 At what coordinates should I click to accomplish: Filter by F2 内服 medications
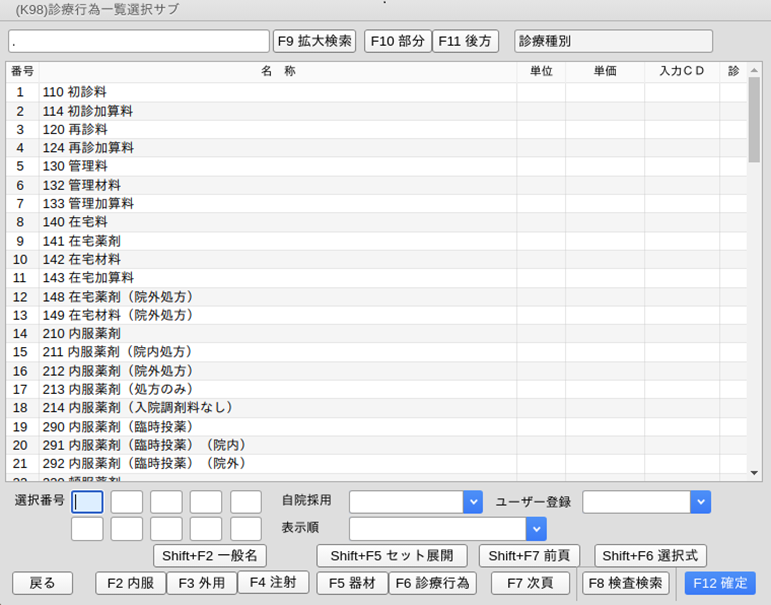[x=130, y=583]
